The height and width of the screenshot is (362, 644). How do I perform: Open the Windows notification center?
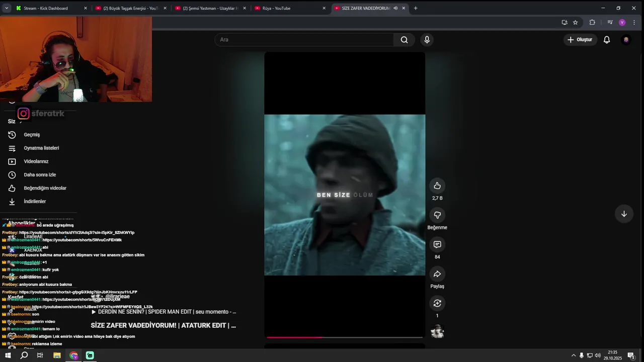pyautogui.click(x=631, y=355)
